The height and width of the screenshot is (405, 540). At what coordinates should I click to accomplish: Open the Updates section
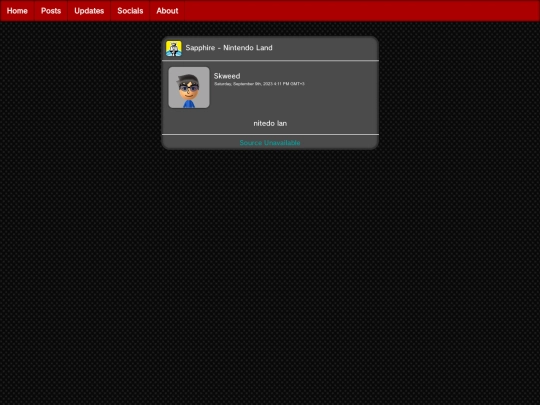click(89, 11)
